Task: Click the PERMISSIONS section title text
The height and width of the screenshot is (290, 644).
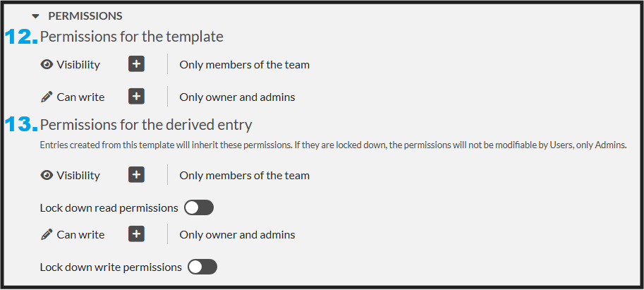Action: (85, 16)
